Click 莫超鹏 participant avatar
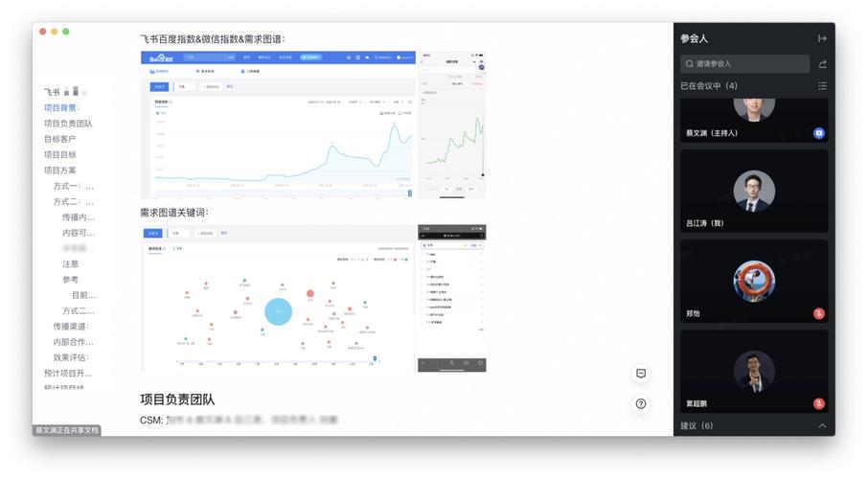Image resolution: width=868 pixels, height=479 pixels. (x=754, y=372)
